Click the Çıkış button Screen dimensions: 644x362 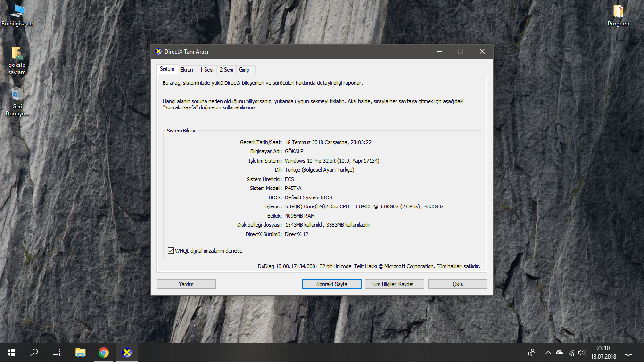458,284
